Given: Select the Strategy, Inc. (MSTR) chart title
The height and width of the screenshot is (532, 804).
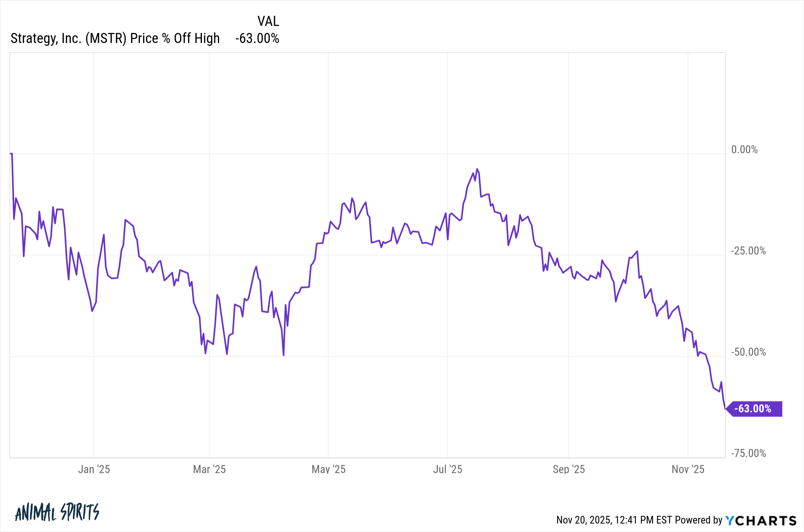Looking at the screenshot, I should (115, 38).
